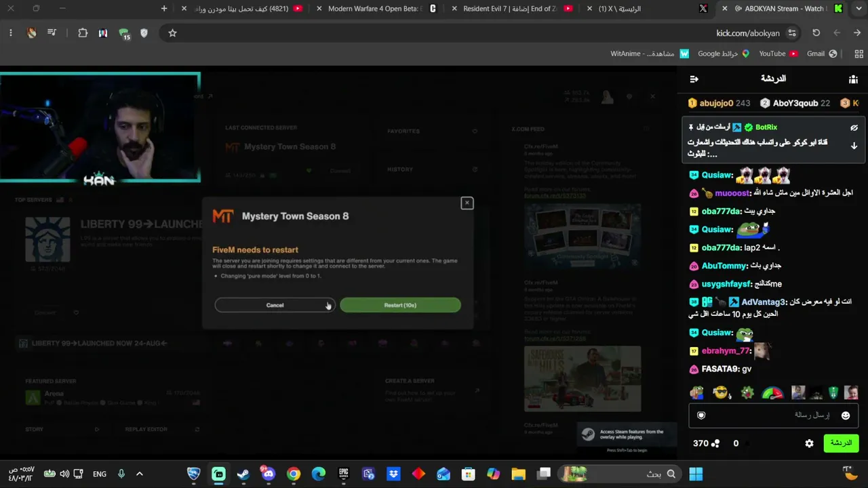Hide the pinned BotRix message

854,127
